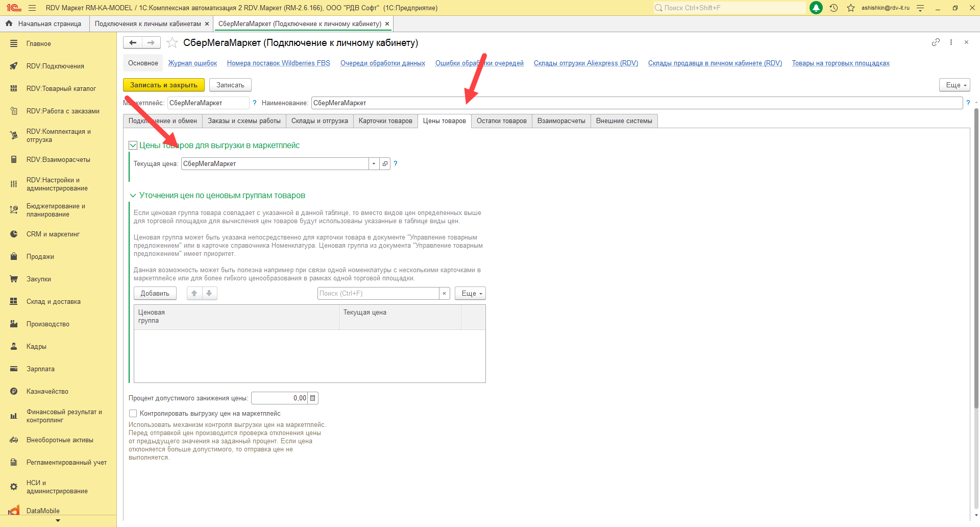
Task: Close Подключения к личным кабинетам tab
Action: tap(207, 24)
